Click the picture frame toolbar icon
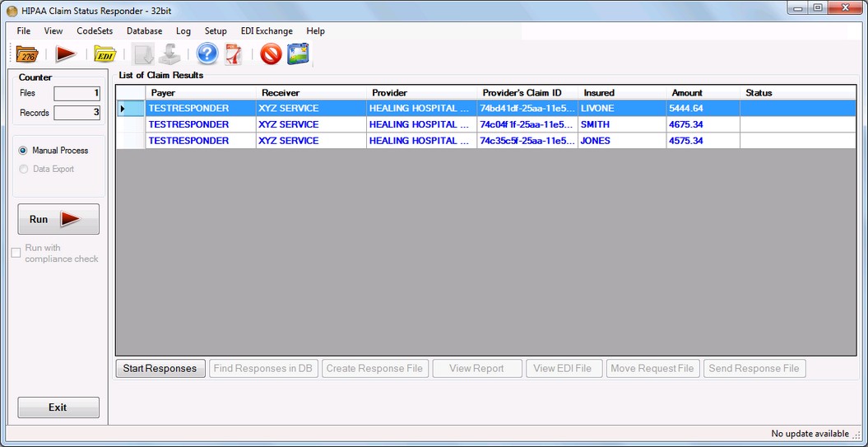 (297, 55)
